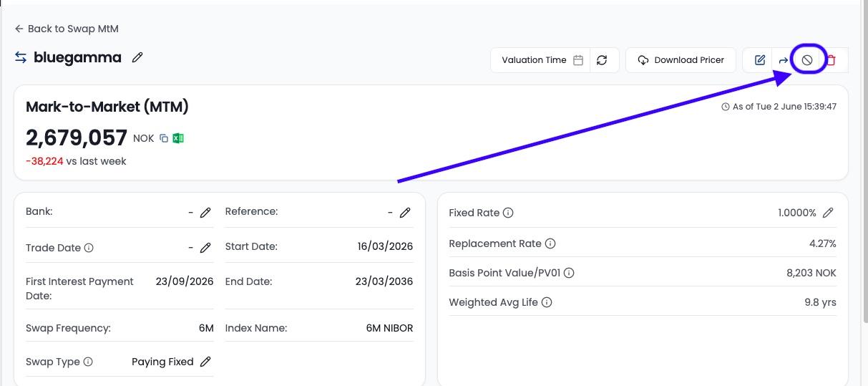Open the edit swap icon in toolbar
This screenshot has width=868, height=386.
(759, 60)
